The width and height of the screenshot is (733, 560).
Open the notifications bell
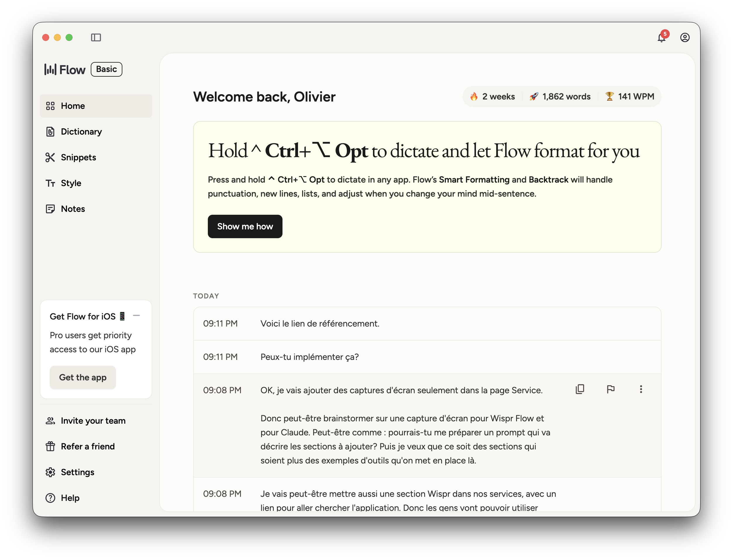pos(662,38)
